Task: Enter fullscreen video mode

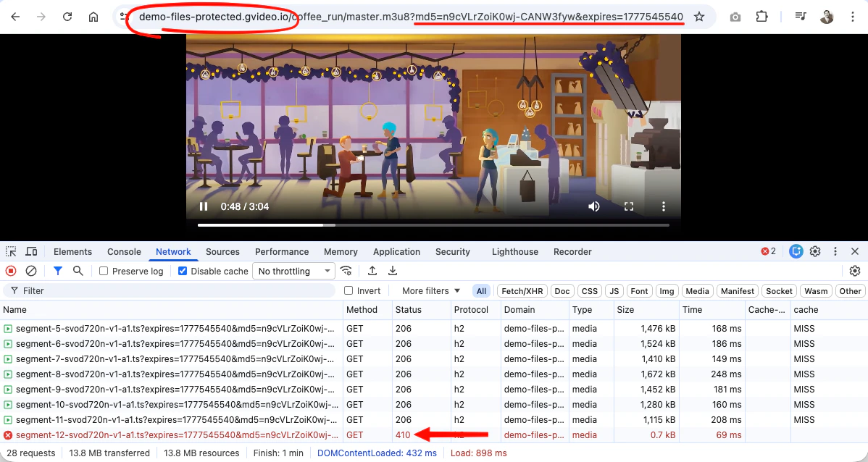Action: click(x=629, y=206)
